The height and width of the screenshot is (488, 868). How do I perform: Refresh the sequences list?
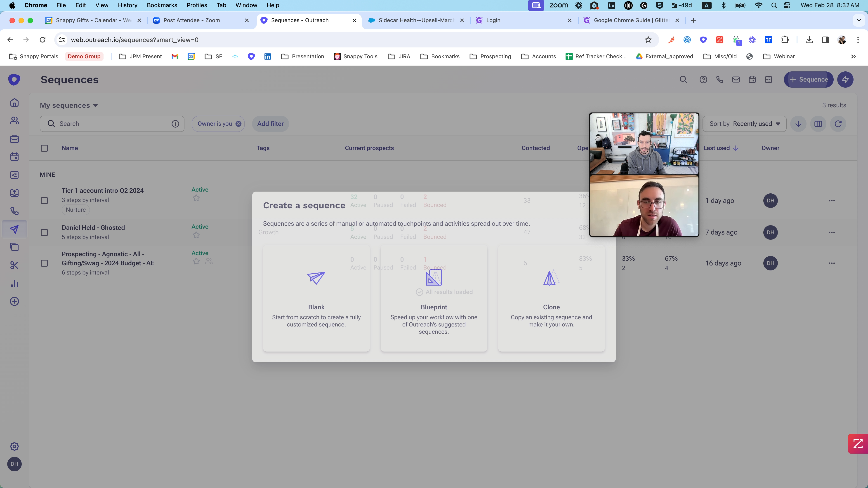point(838,124)
